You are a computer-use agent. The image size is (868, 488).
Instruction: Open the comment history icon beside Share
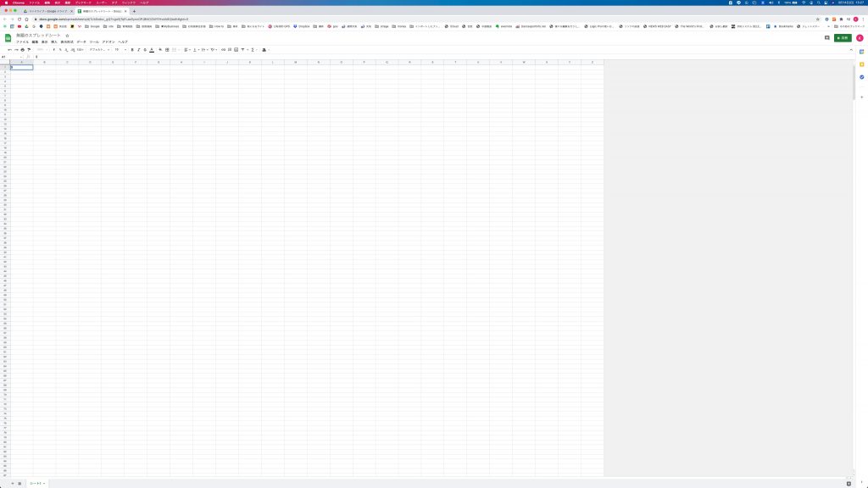click(x=826, y=37)
